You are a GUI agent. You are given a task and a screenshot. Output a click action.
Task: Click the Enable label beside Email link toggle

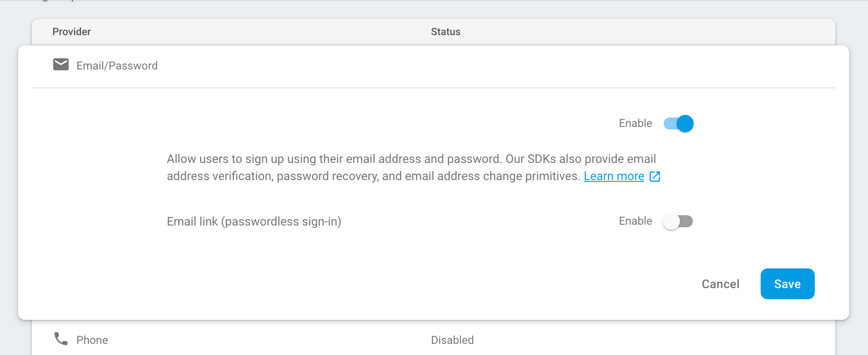pos(635,221)
